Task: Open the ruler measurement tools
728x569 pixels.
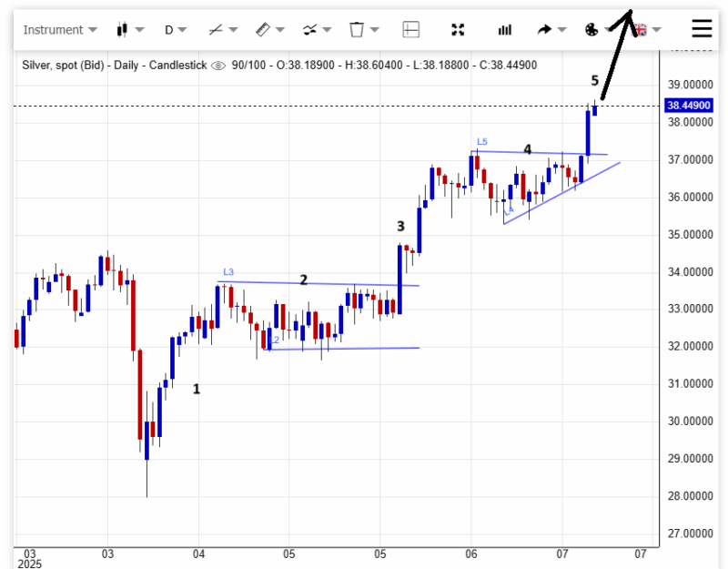Action: pos(269,29)
